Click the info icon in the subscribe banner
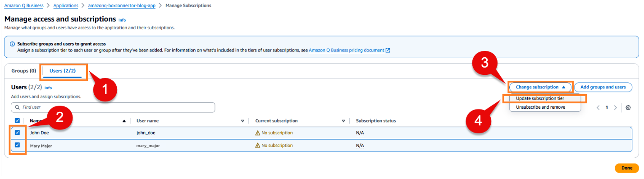644x179 pixels. (x=12, y=44)
